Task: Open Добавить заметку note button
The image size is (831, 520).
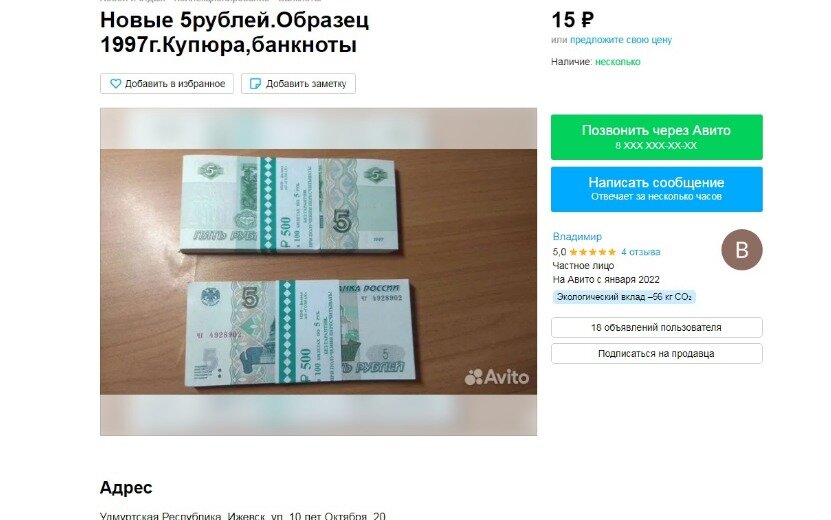Action: pyautogui.click(x=298, y=84)
